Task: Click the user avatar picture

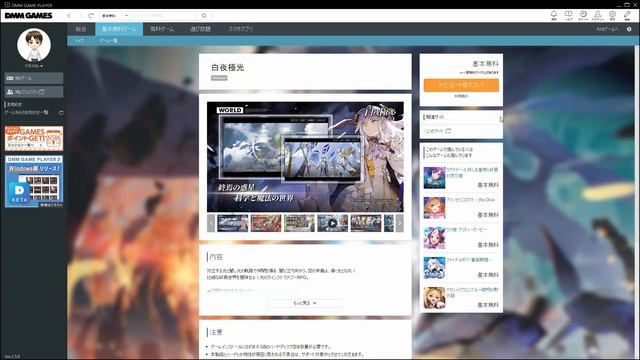Action: [x=34, y=45]
